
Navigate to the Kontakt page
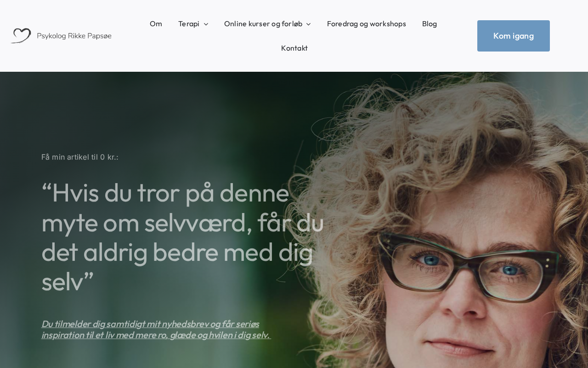click(x=294, y=48)
